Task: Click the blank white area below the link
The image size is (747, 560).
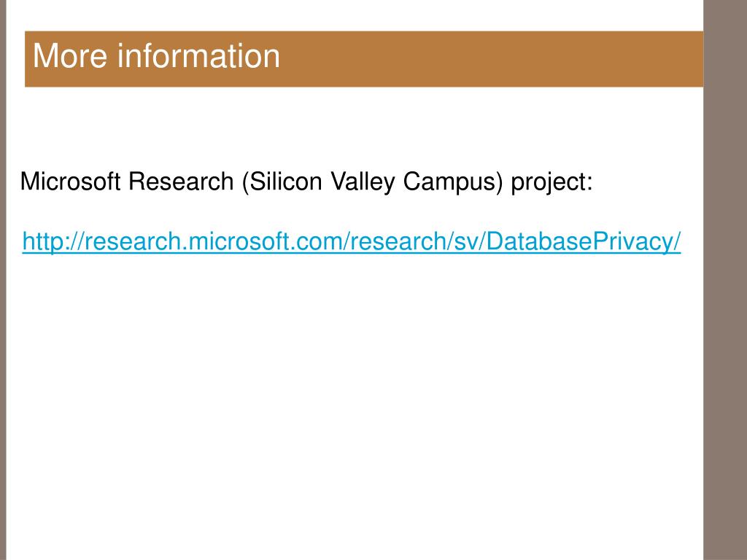Action: (x=352, y=405)
